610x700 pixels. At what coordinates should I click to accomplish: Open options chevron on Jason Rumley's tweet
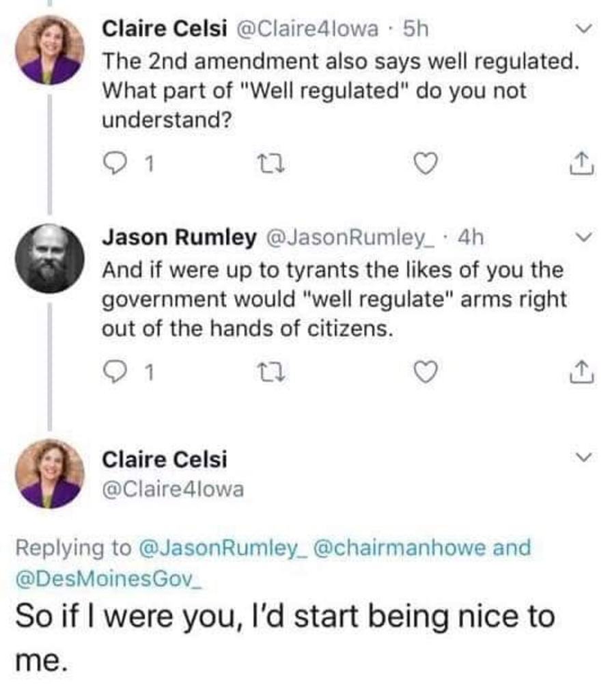583,238
